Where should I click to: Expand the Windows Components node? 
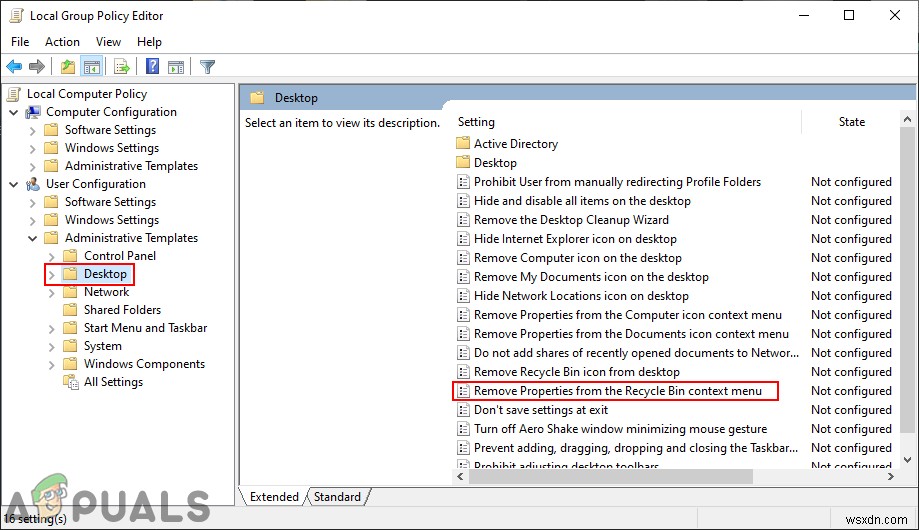coord(52,365)
